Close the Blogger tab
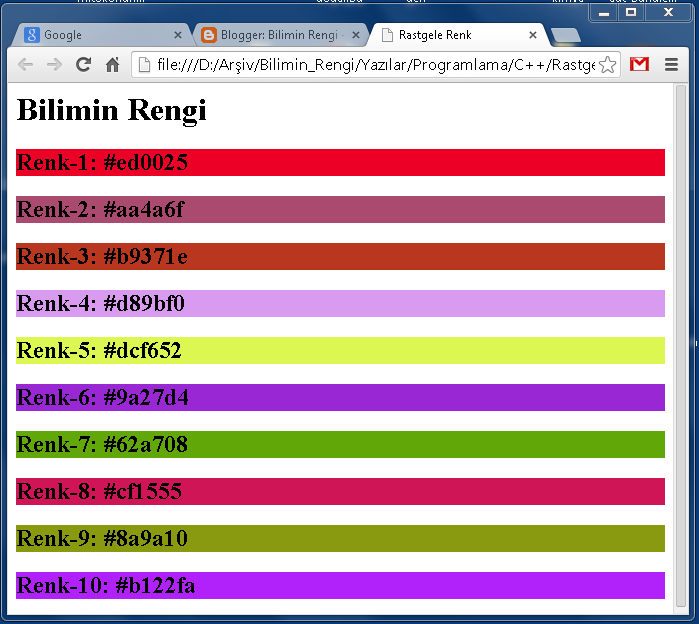699x624 pixels. tap(355, 35)
